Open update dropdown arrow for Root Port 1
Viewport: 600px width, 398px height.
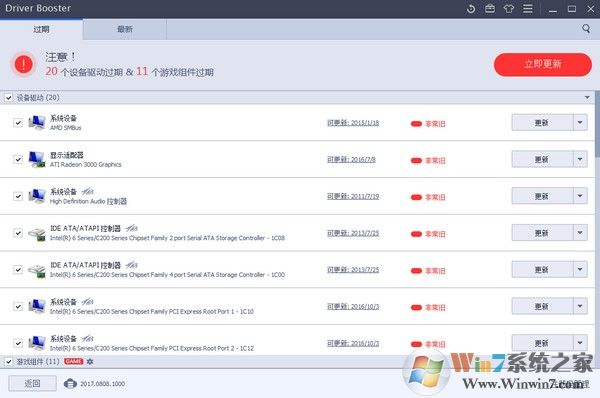click(580, 306)
